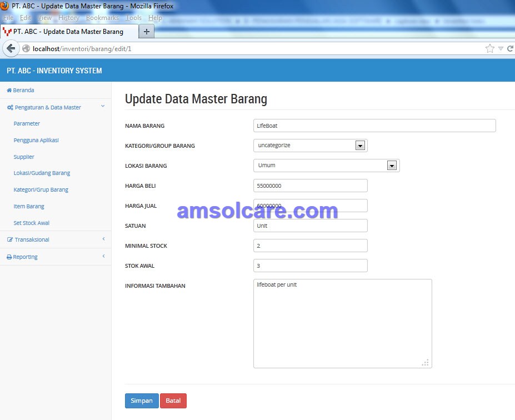Viewport: 515px width, 420px height.
Task: Bookmark this page with the star icon
Action: (489, 48)
